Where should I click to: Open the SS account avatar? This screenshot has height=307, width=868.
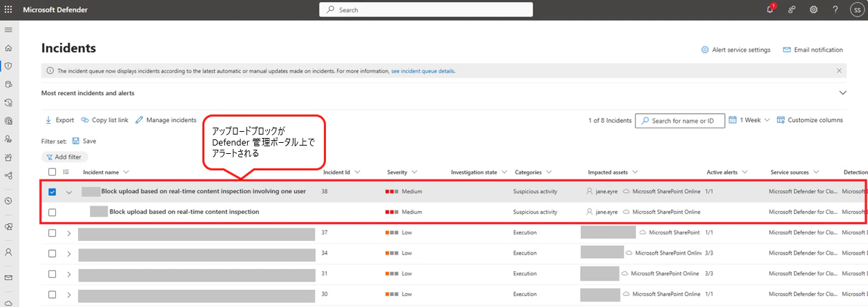click(856, 10)
